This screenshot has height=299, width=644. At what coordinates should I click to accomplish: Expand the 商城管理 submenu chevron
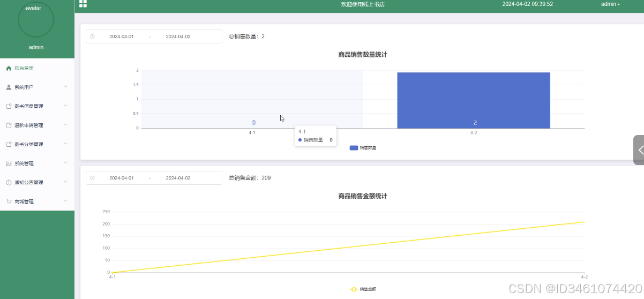pos(65,201)
